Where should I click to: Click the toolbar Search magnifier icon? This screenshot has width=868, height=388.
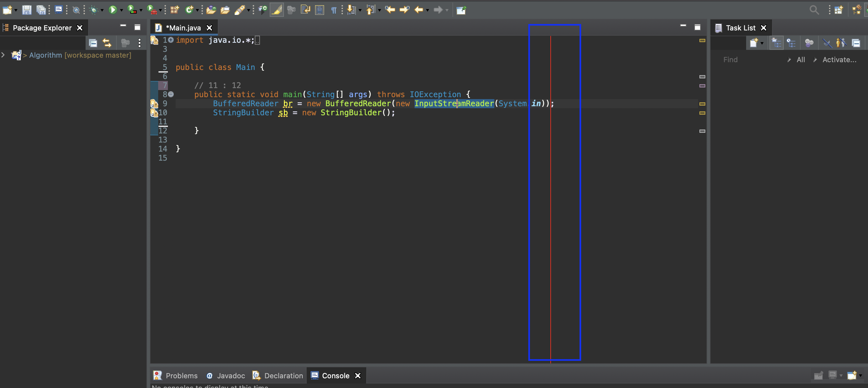814,10
